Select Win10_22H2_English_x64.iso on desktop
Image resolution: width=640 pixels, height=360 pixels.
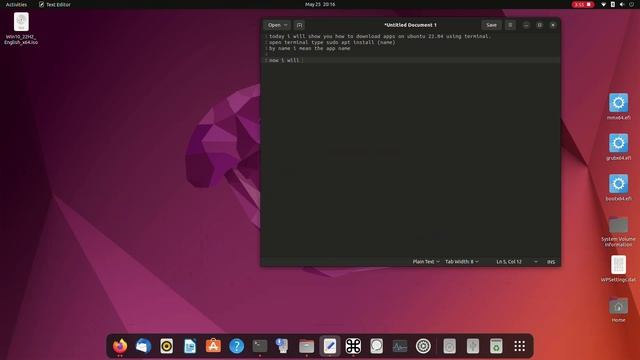coord(21,28)
